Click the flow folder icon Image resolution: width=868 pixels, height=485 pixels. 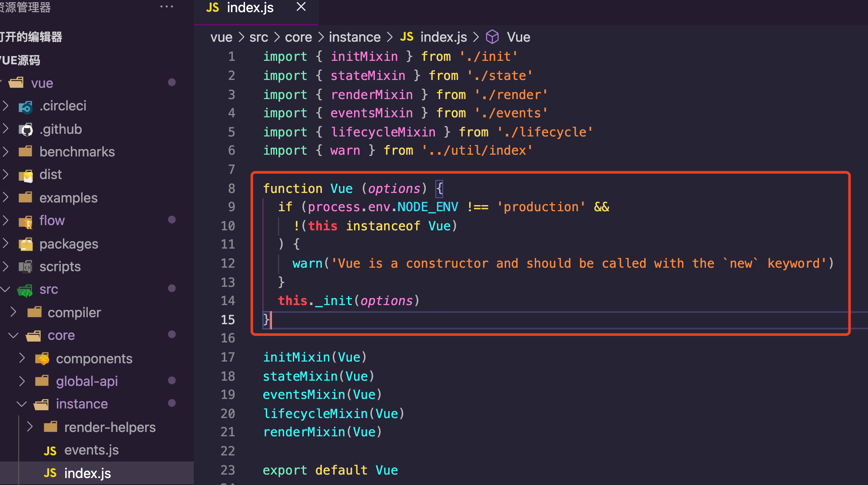(26, 221)
